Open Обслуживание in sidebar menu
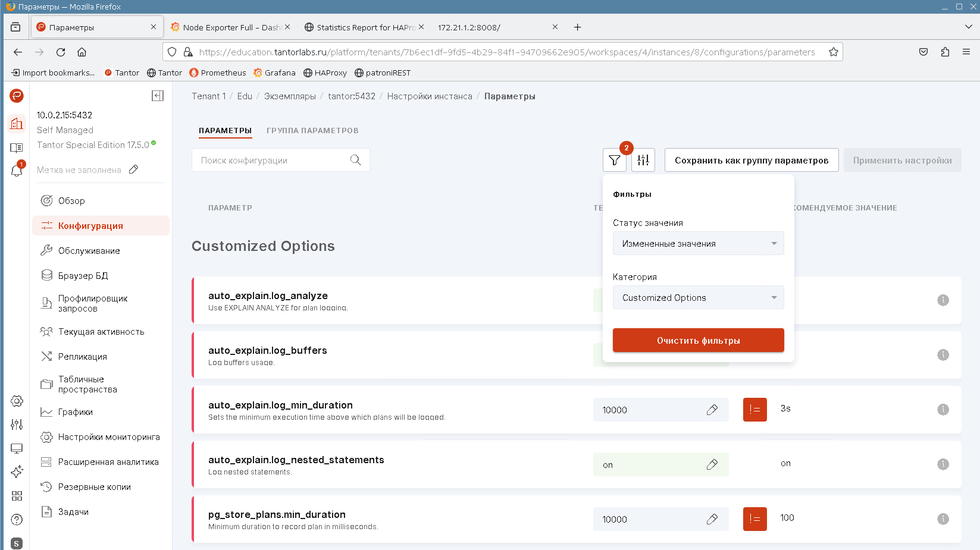Viewport: 980px width, 550px height. pyautogui.click(x=89, y=251)
